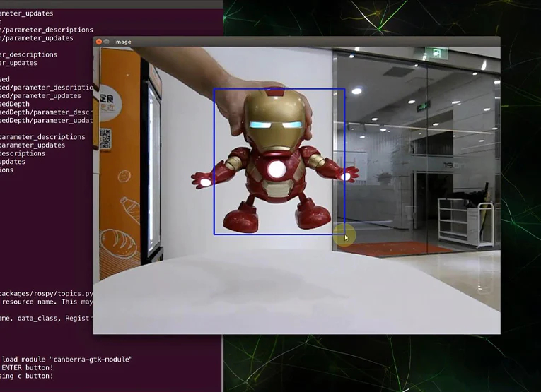Click terminal text 'ame, data_class, Registr'
The height and width of the screenshot is (392, 541).
[46, 319]
